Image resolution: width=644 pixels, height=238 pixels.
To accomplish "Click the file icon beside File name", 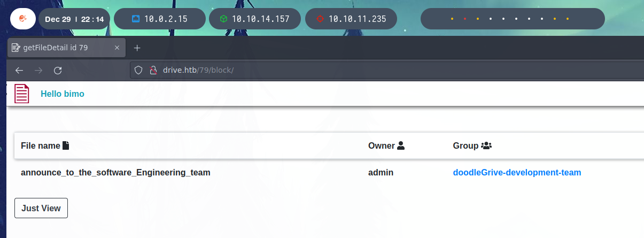I will tap(66, 145).
